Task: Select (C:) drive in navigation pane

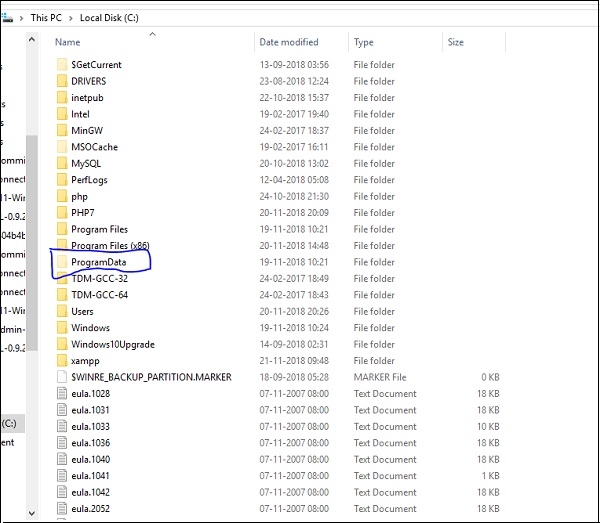Action: [13, 423]
